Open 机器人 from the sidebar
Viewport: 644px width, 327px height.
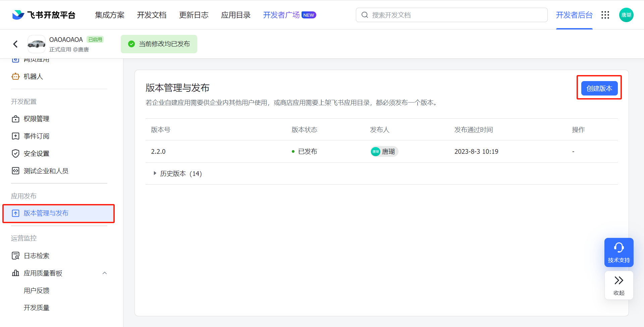click(33, 76)
